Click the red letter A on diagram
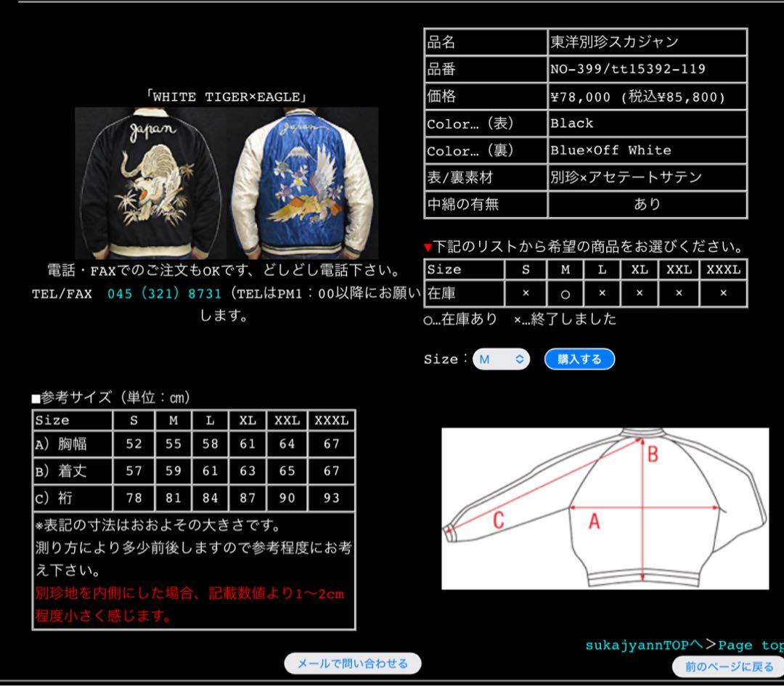 [594, 520]
